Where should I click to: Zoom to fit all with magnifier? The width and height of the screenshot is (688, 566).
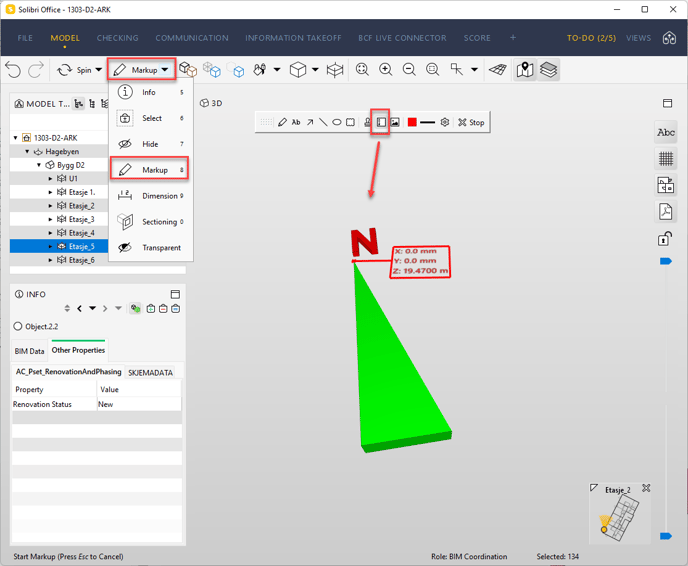[x=362, y=70]
